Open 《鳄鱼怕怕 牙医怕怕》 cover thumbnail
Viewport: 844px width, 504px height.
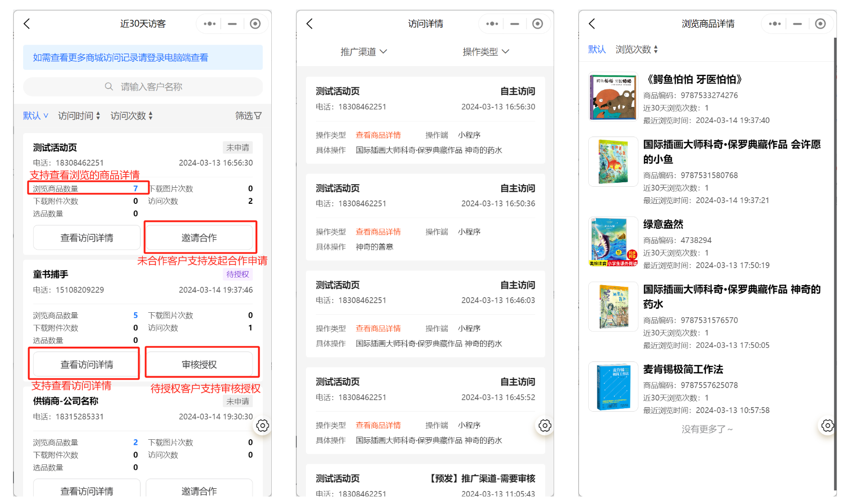(x=613, y=97)
